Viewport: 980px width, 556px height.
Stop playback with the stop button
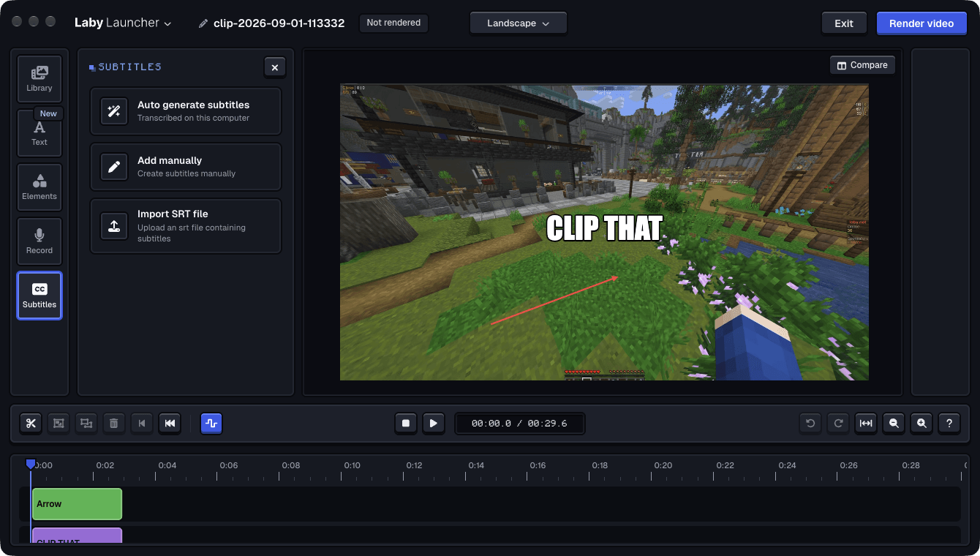point(406,423)
